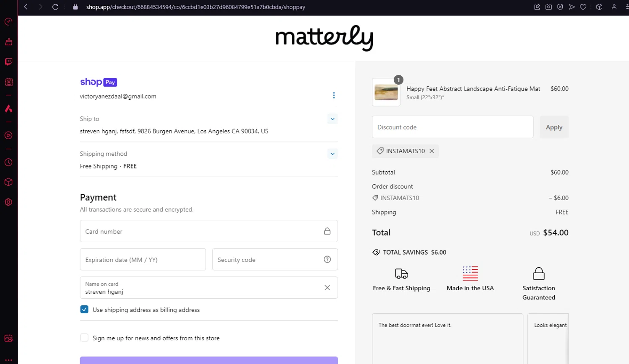Viewport: 629px width, 364px height.
Task: Click the Expiration date field
Action: click(x=143, y=259)
